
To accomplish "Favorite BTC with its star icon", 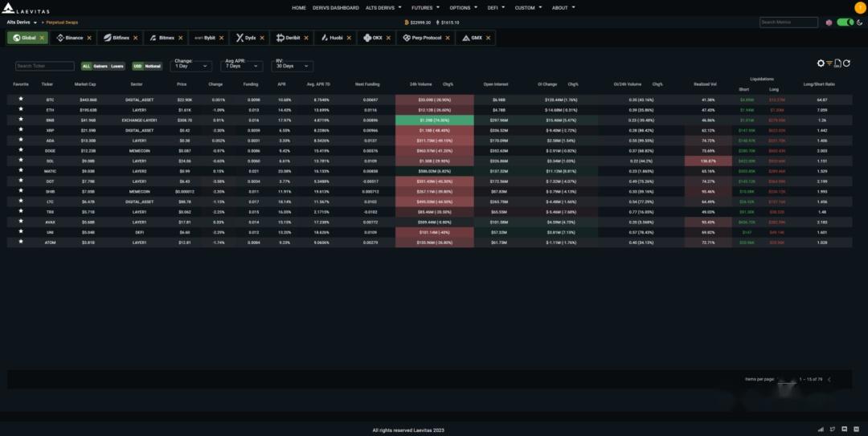I will coord(21,99).
